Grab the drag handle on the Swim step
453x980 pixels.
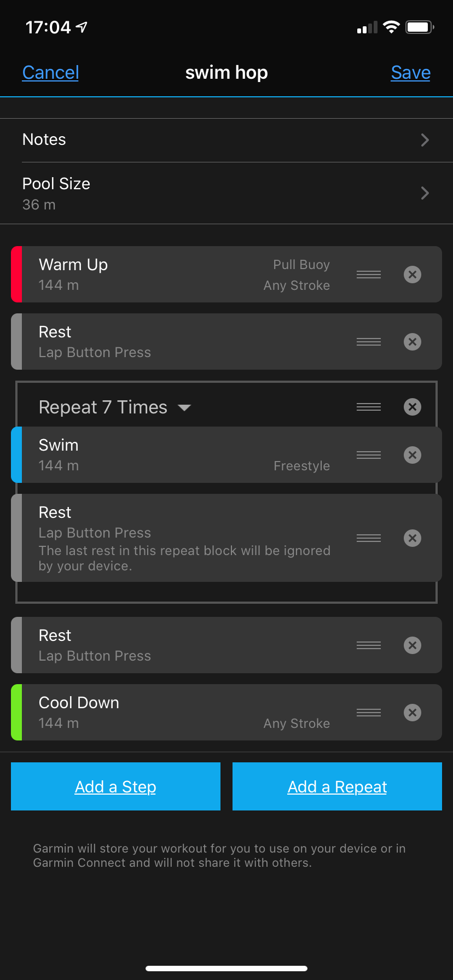(368, 454)
